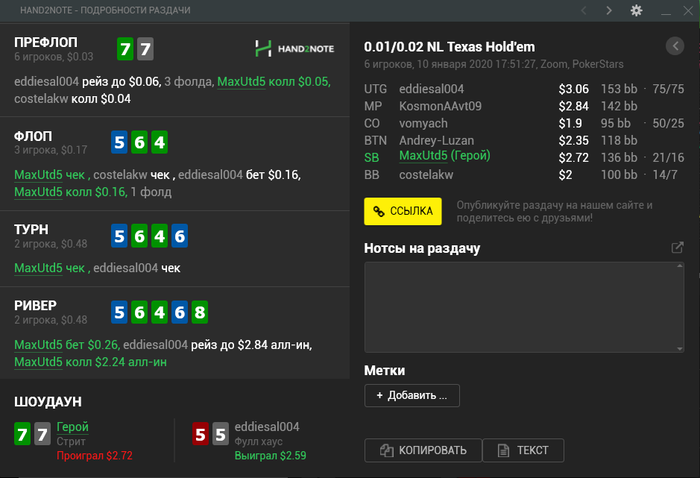700x478 pixels.
Task: Click the gray 7 hole card in preflop
Action: point(146,49)
